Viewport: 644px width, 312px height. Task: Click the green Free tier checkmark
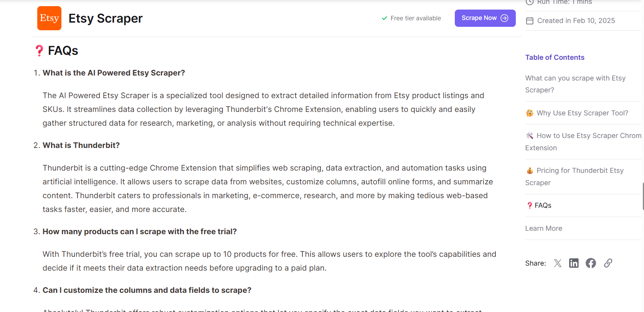(x=384, y=18)
